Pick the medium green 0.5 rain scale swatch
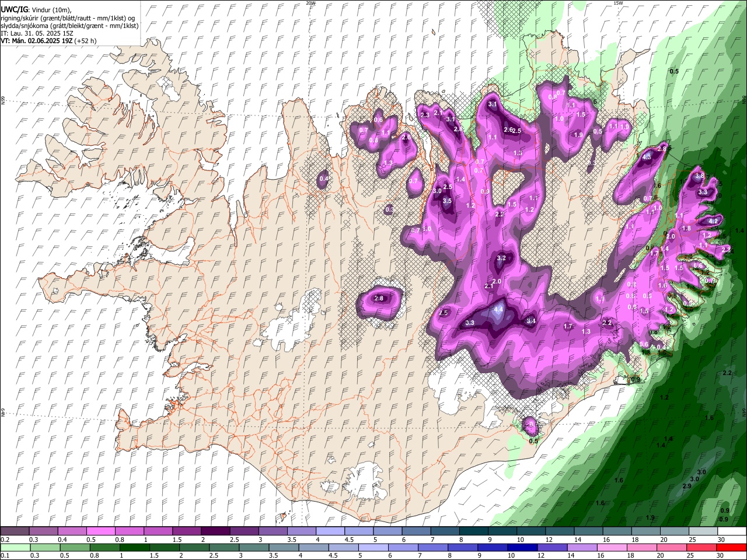 (74, 547)
